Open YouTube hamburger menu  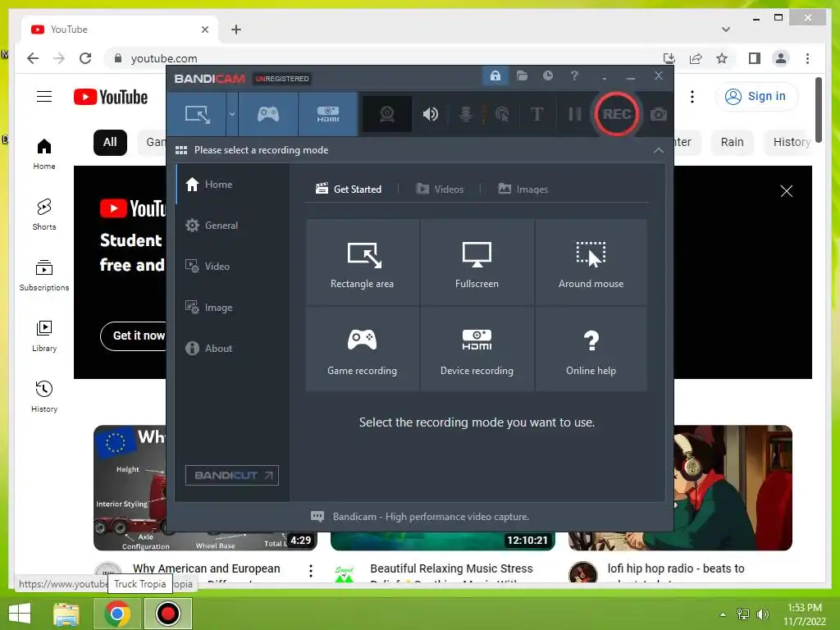pyautogui.click(x=44, y=97)
